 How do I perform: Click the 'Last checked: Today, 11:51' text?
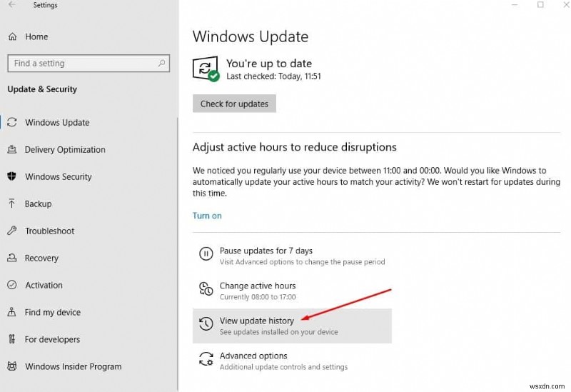(273, 76)
